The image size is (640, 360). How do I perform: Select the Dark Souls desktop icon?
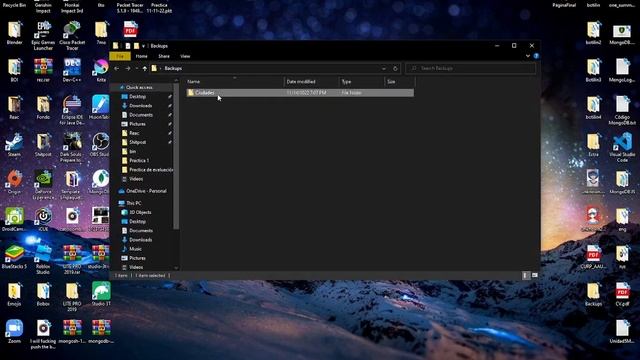point(72,148)
